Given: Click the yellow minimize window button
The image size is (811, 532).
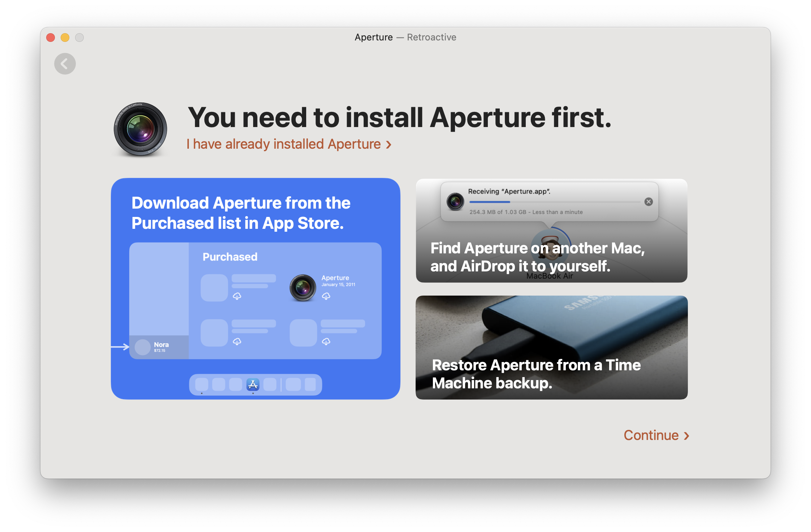Looking at the screenshot, I should pyautogui.click(x=65, y=38).
